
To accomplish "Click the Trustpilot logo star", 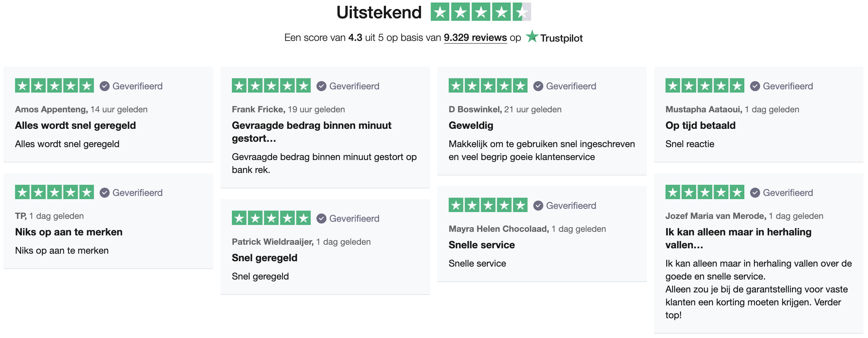I will (x=532, y=37).
